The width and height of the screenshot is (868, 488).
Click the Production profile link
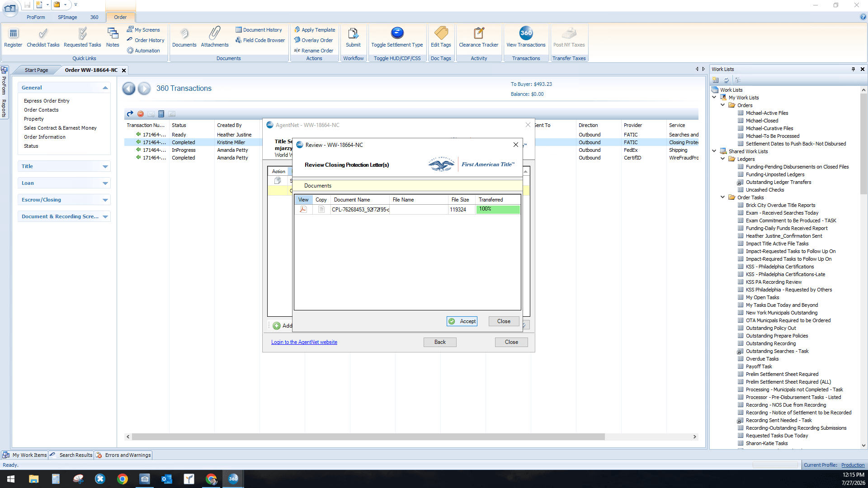tap(853, 465)
